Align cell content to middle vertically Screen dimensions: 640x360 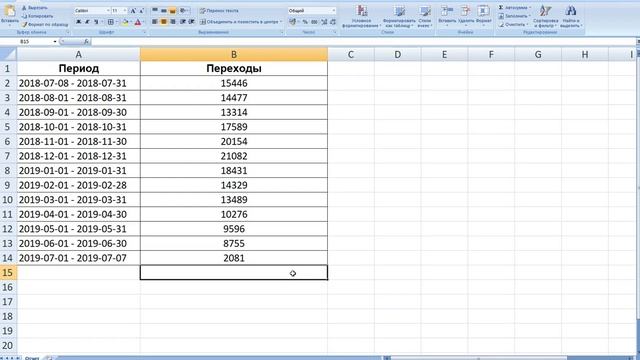[164, 11]
